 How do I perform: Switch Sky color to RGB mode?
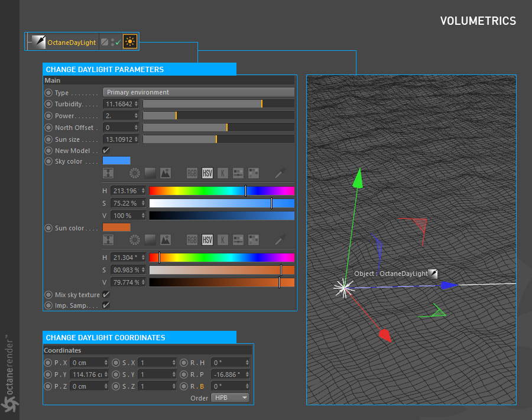(x=192, y=173)
